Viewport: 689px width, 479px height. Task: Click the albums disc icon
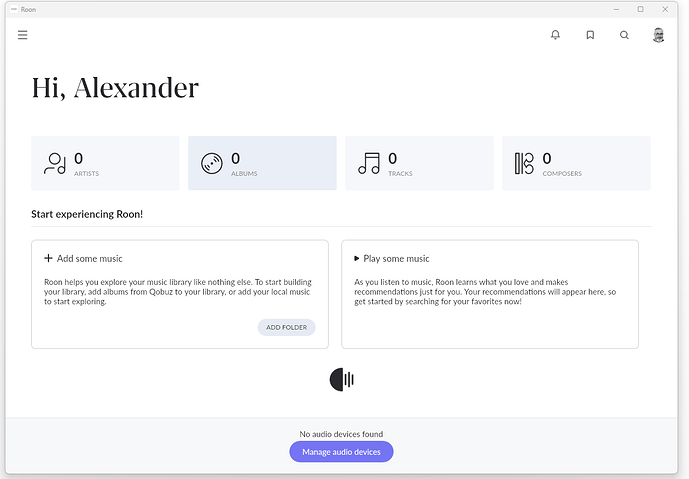212,163
